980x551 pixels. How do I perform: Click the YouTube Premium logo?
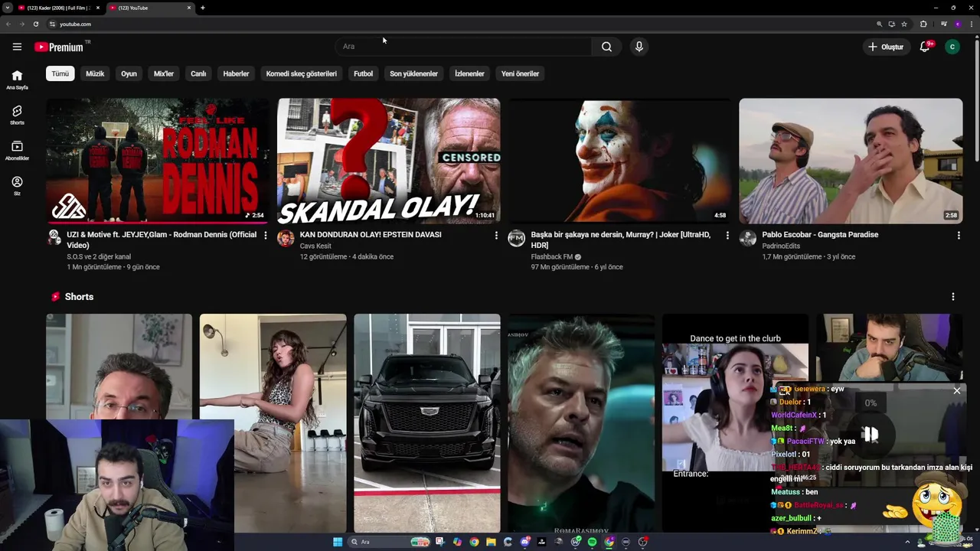[x=59, y=47]
